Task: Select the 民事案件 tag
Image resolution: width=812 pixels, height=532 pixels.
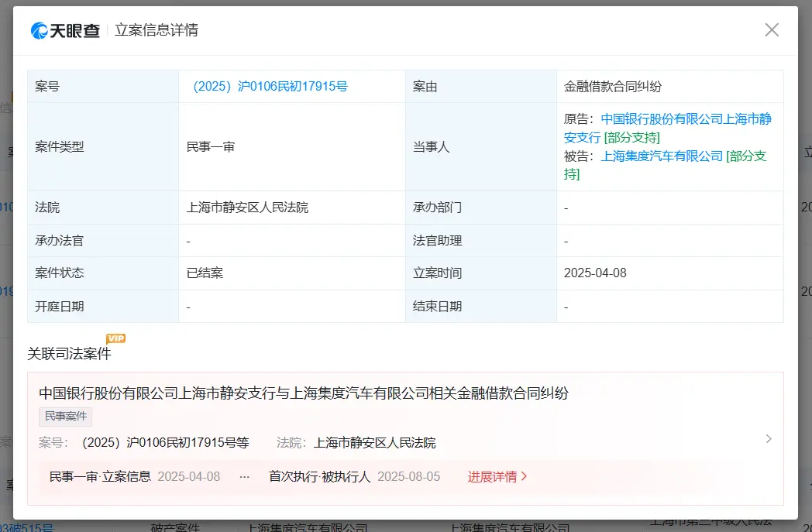Action: 65,417
